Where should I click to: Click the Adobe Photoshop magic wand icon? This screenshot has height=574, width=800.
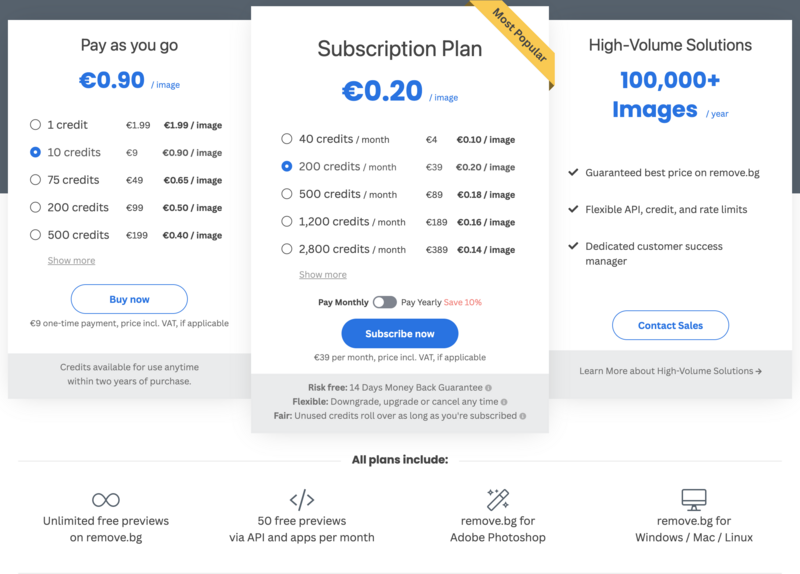(498, 498)
